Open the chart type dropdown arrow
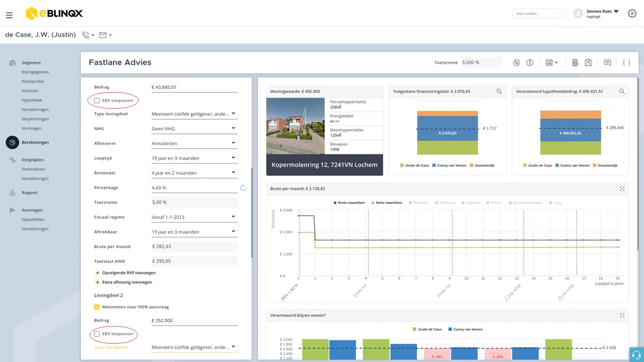Screen dimensions: 644x362 [x=557, y=63]
